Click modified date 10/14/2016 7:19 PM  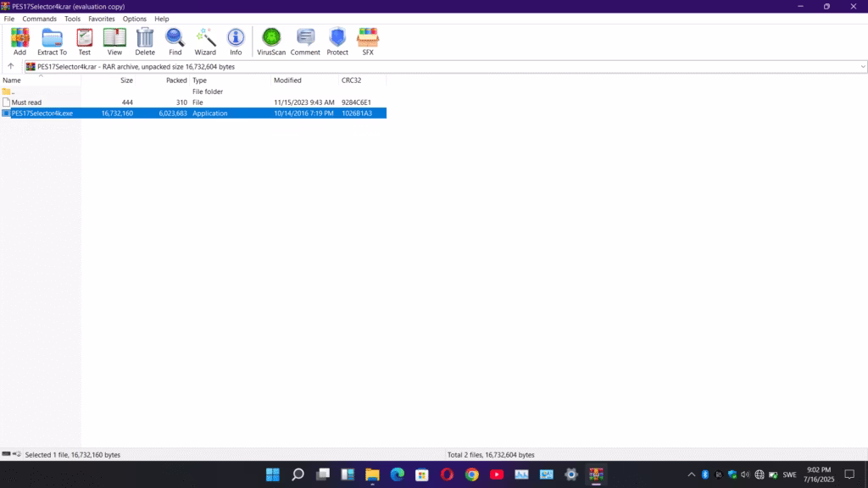point(304,113)
